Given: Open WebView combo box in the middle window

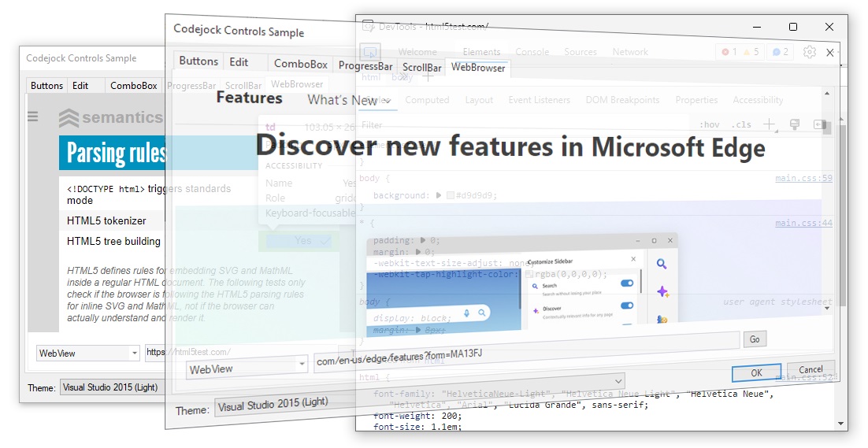Looking at the screenshot, I should pyautogui.click(x=247, y=368).
